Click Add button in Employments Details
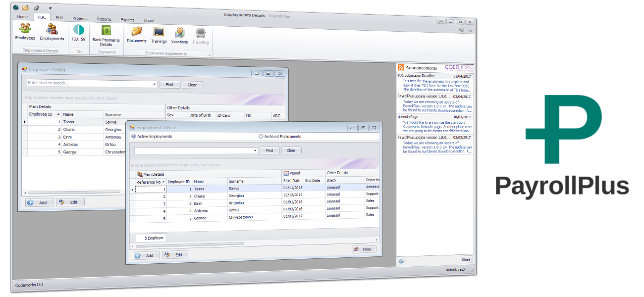The image size is (644, 297). [x=146, y=255]
